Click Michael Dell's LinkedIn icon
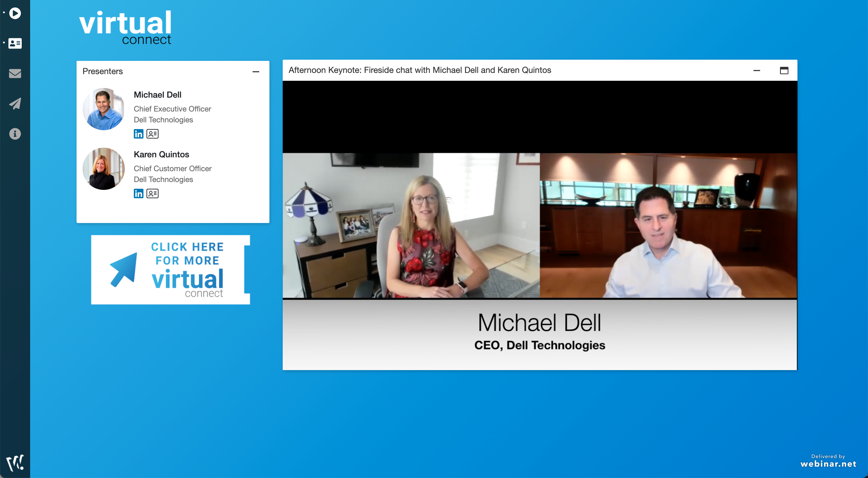This screenshot has width=868, height=478. (x=138, y=133)
